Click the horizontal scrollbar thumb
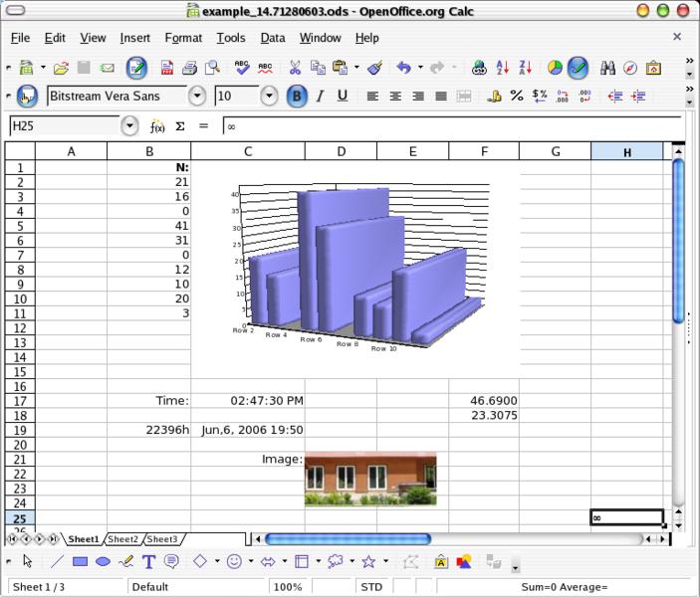Viewport: 700px width, 597px height. 348,539
